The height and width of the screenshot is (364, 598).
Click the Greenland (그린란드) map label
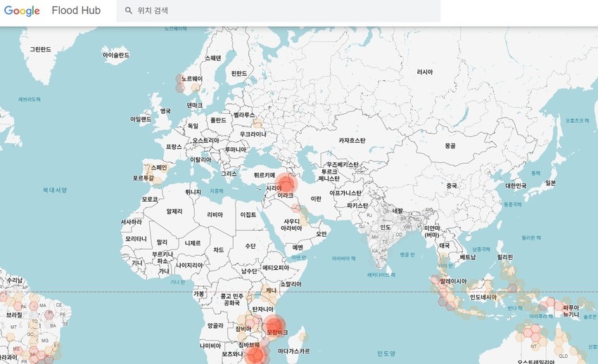(40, 50)
